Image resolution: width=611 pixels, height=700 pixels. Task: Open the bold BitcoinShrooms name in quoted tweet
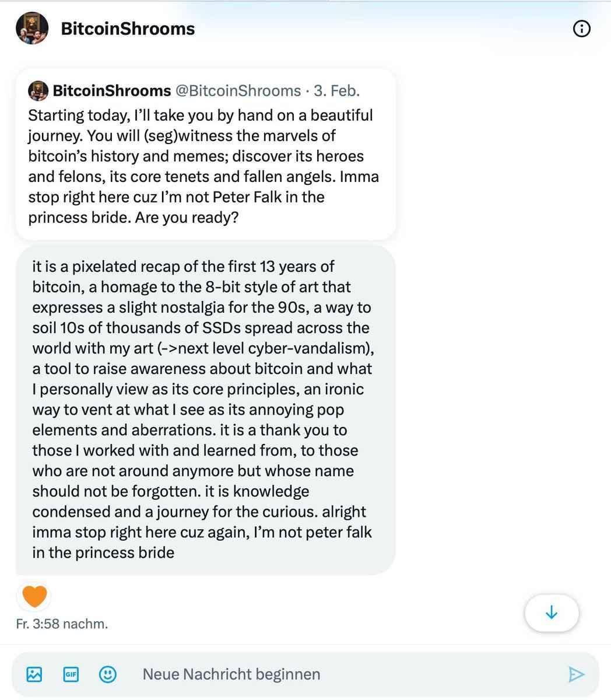[x=111, y=90]
